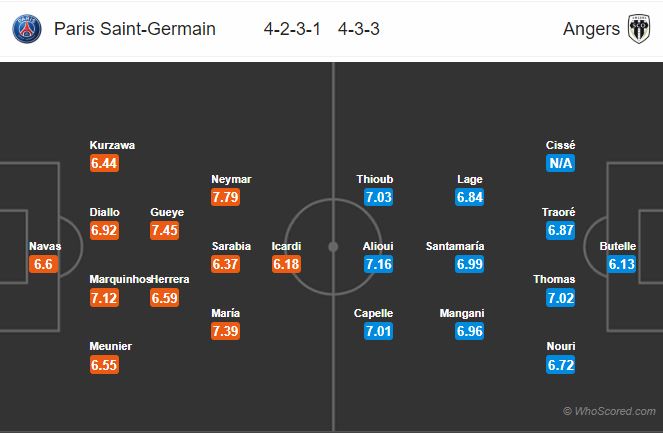663x433 pixels.
Task: Click the Santamaría player name
Action: (455, 246)
